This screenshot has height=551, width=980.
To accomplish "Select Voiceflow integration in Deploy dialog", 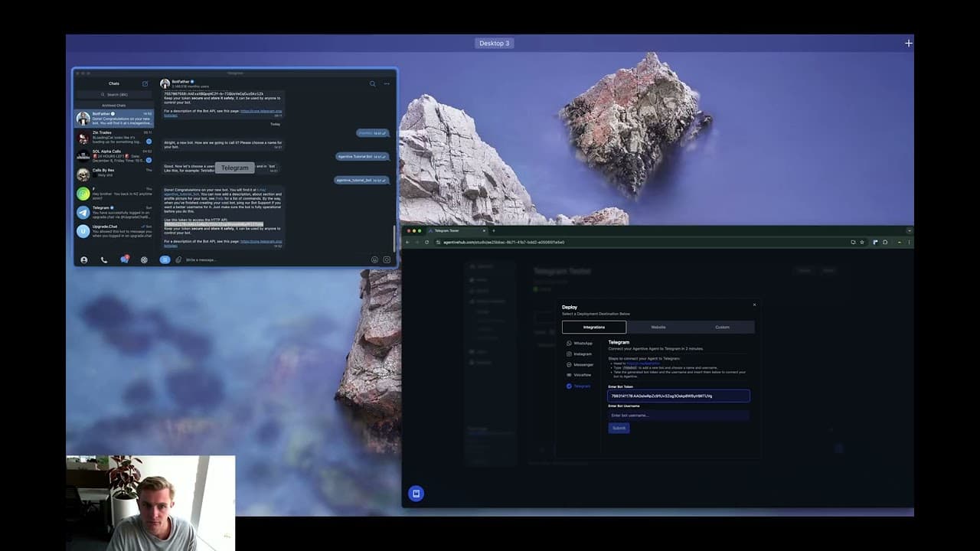I will [580, 375].
